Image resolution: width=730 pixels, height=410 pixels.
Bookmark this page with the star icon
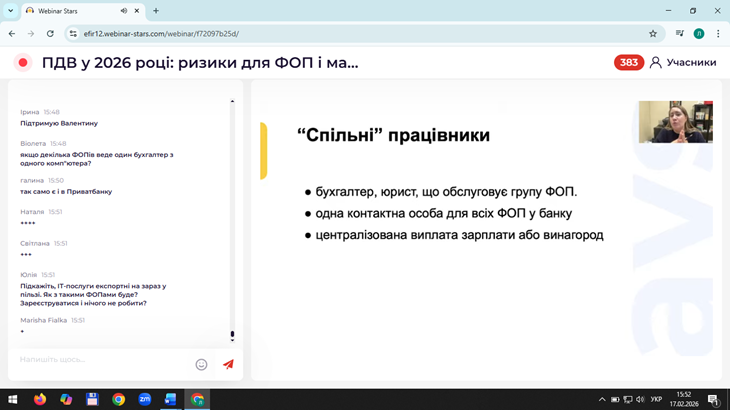coord(653,33)
